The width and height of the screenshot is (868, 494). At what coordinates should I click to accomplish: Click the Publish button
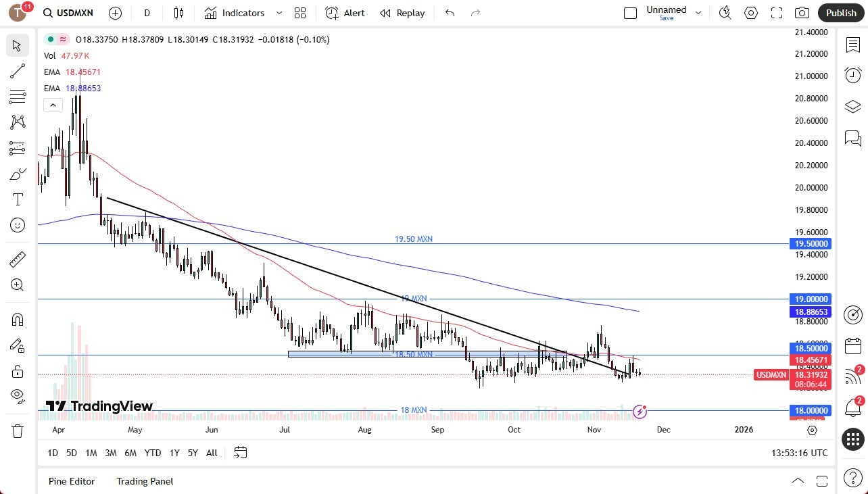[x=840, y=13]
